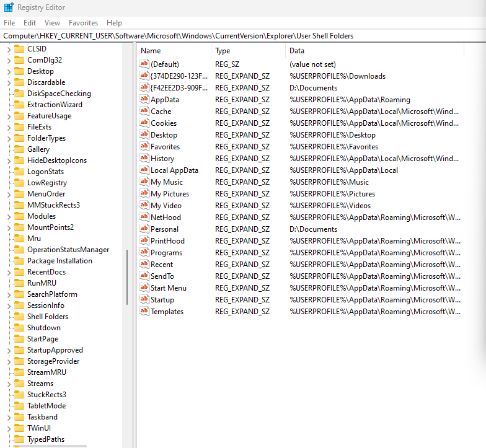Viewport: 486px width, 448px height.
Task: Click the folder icon of StartPage key
Action: pos(19,338)
